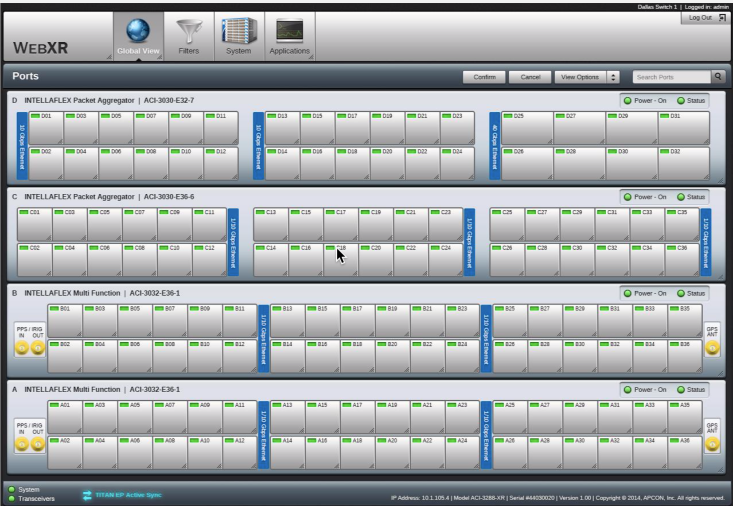Image resolution: width=733 pixels, height=506 pixels.
Task: Click blade B INTELLAFLEX Multi Function title
Action: 72,293
